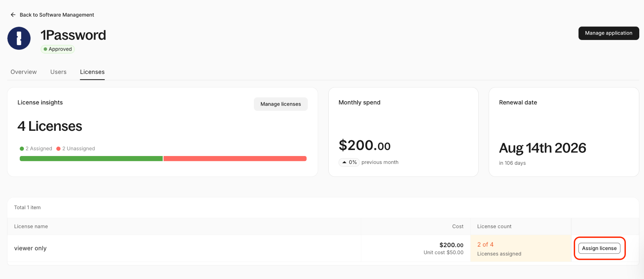Click the green Approved status dot
644x279 pixels.
point(45,49)
